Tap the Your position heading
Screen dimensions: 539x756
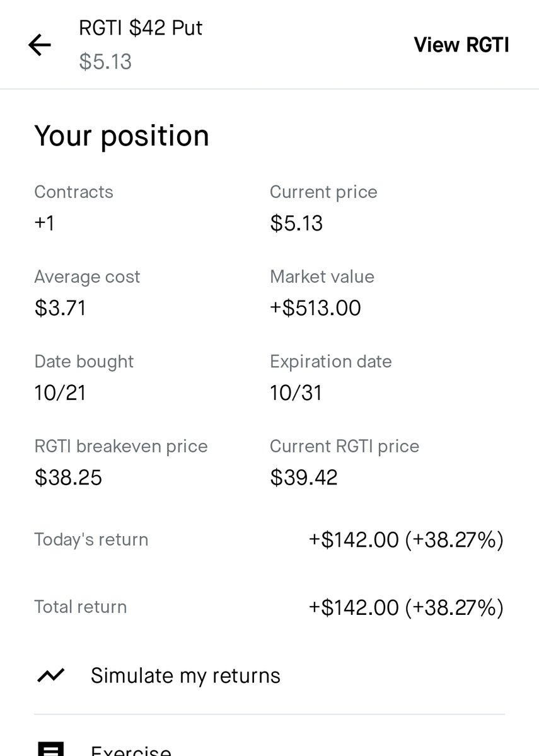click(122, 137)
